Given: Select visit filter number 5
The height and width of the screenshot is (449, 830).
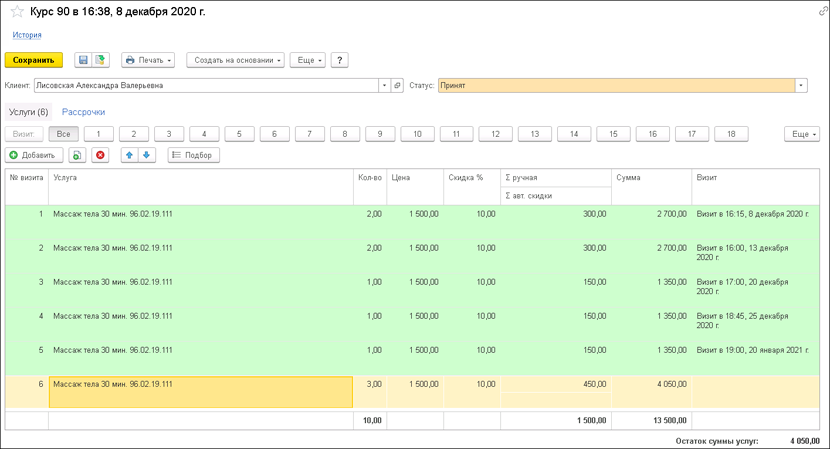Looking at the screenshot, I should point(239,134).
